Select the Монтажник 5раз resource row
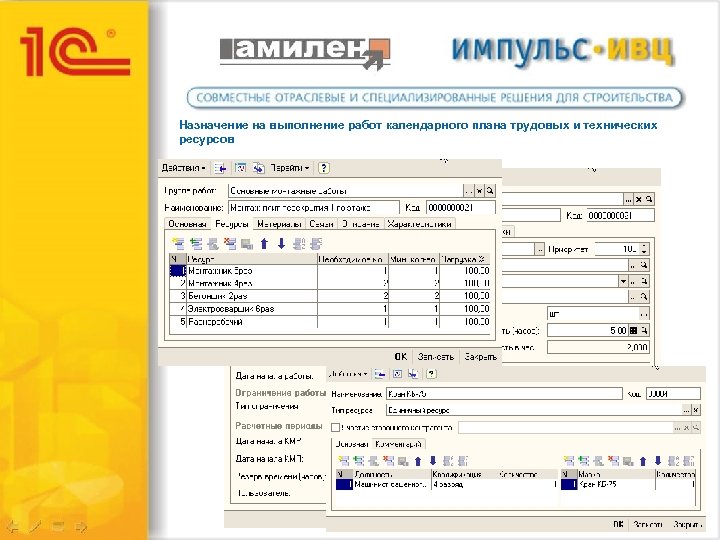720x540 pixels. (x=330, y=271)
